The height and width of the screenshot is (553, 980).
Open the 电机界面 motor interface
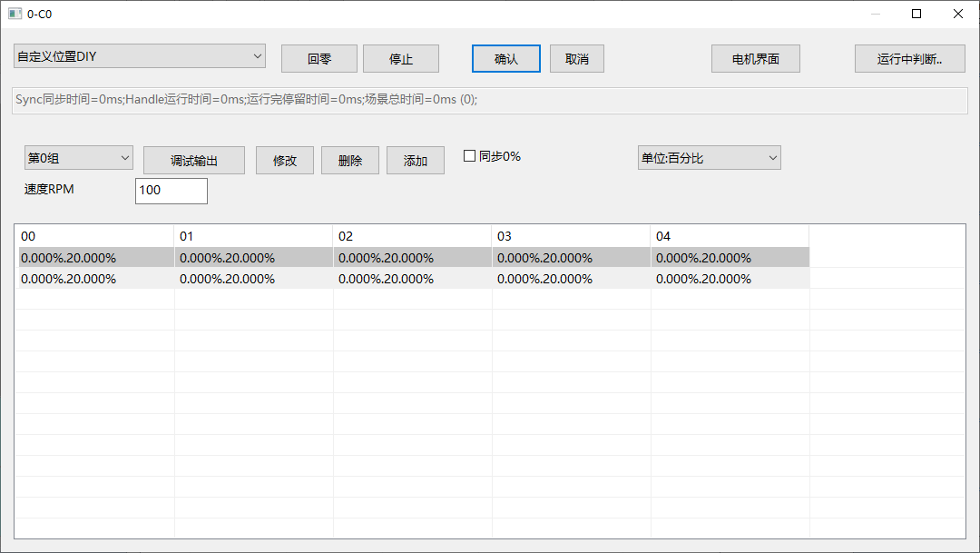[x=756, y=59]
